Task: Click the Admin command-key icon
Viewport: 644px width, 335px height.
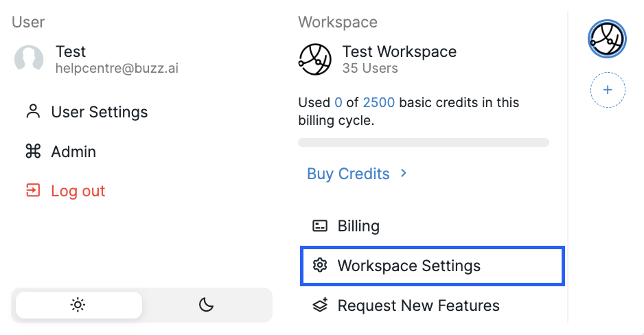Action: [x=33, y=152]
